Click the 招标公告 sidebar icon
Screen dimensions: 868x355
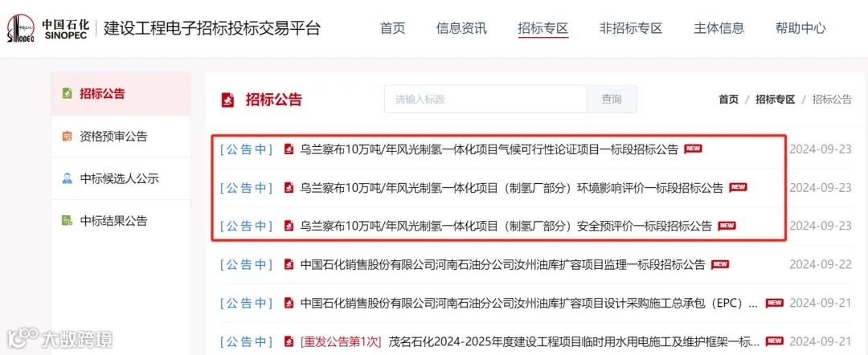(67, 93)
